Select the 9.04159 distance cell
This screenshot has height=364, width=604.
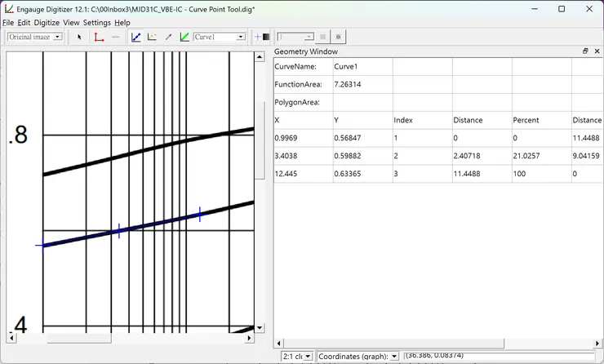[588, 156]
